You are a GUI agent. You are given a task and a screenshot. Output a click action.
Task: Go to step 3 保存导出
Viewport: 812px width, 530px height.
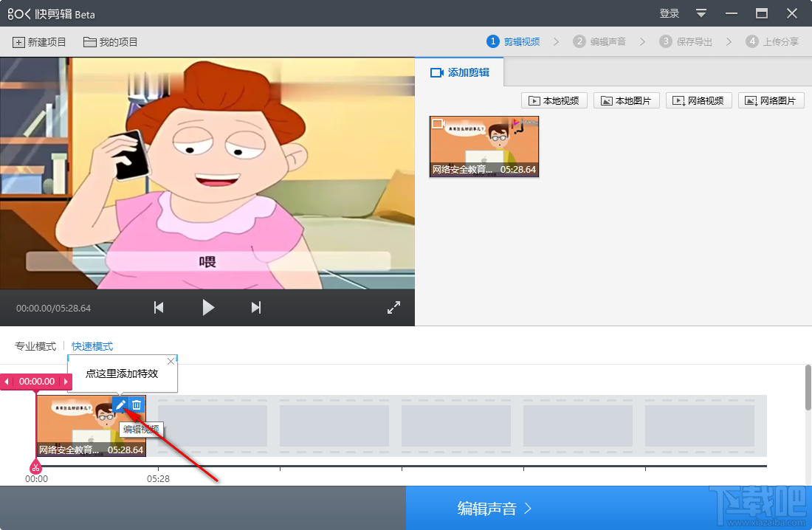point(687,41)
